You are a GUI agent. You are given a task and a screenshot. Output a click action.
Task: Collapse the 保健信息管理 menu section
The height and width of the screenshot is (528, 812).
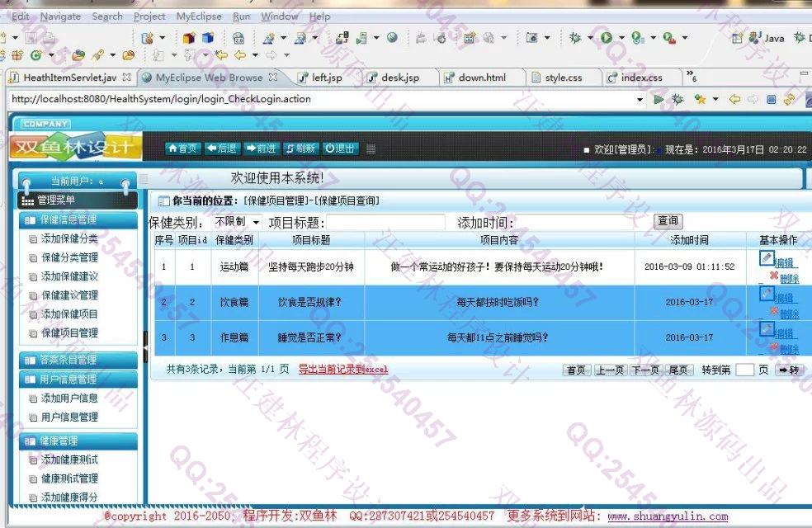[x=68, y=219]
